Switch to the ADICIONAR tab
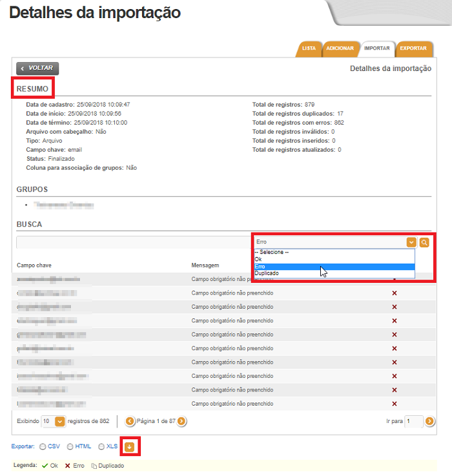The image size is (452, 476). (340, 48)
